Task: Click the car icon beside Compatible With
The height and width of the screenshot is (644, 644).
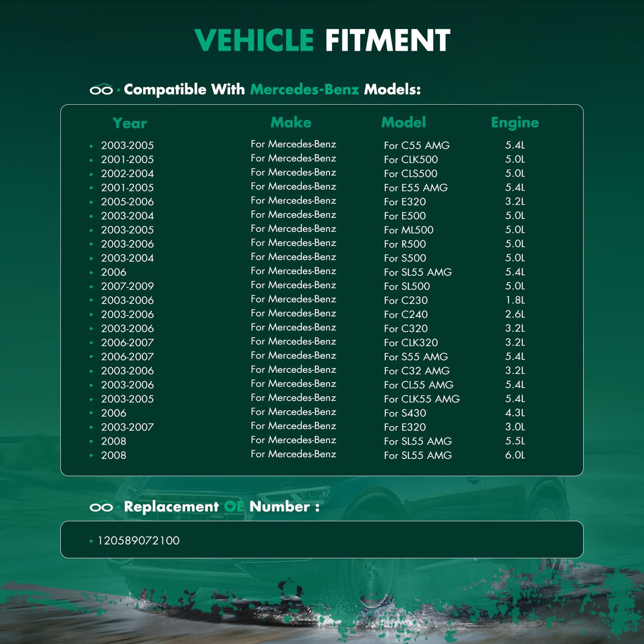Action: pos(101,90)
